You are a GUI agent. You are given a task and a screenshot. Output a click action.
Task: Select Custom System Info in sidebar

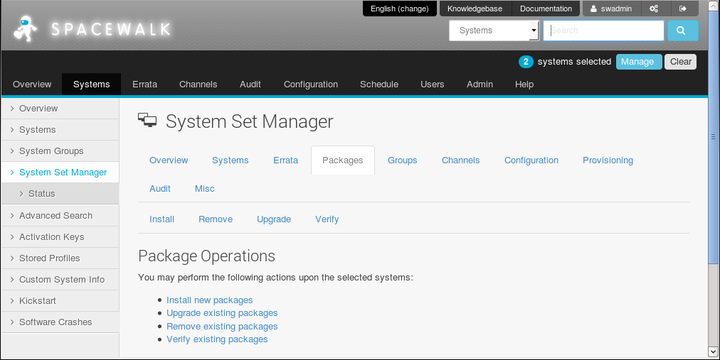60,280
